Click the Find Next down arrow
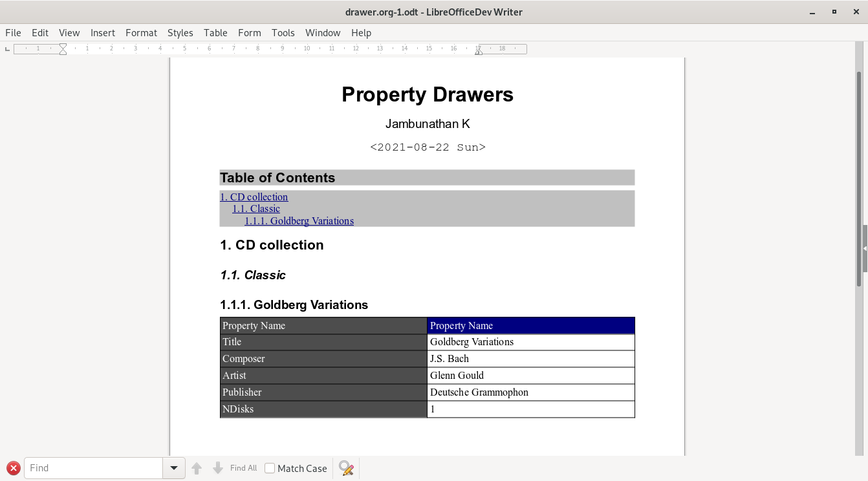 point(218,468)
